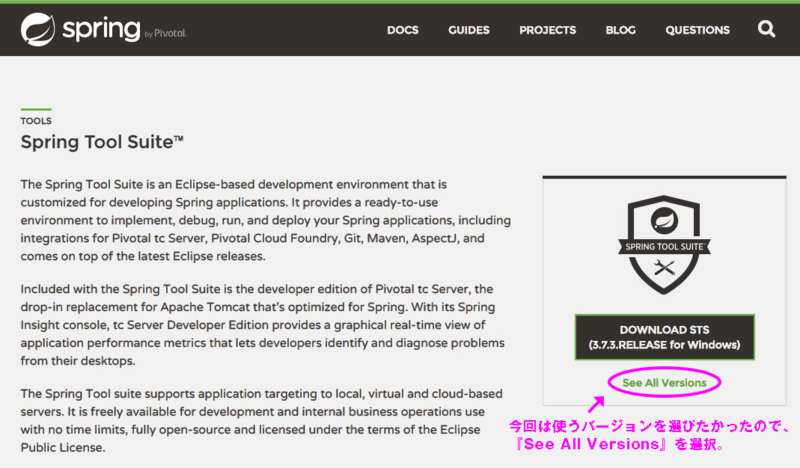Open the DOCS menu item
This screenshot has width=800, height=468.
[x=403, y=30]
